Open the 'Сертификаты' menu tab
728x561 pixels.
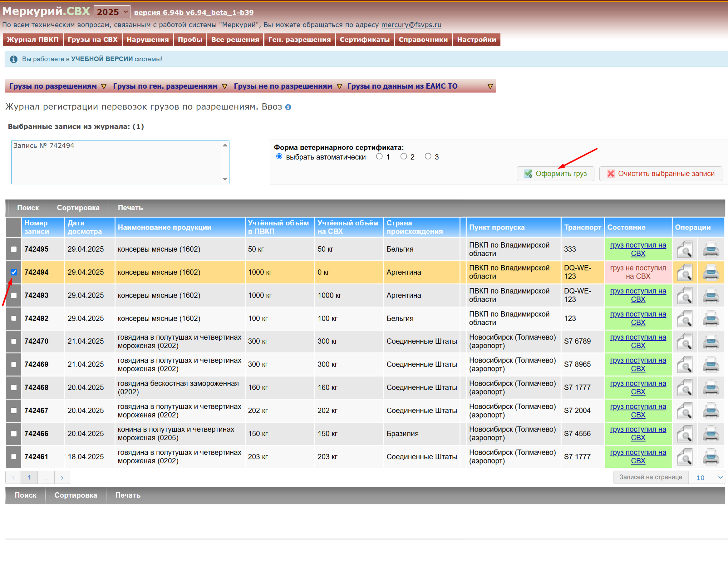[x=364, y=39]
